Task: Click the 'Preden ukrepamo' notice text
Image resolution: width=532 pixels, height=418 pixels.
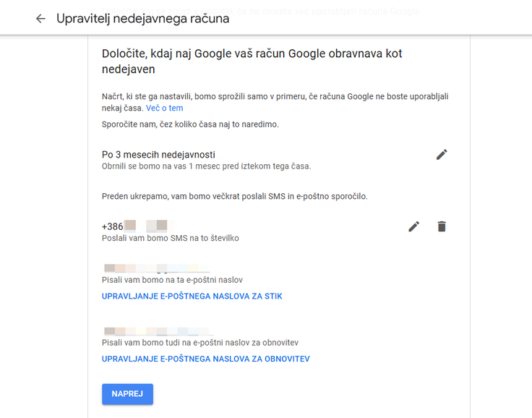Action: 235,196
